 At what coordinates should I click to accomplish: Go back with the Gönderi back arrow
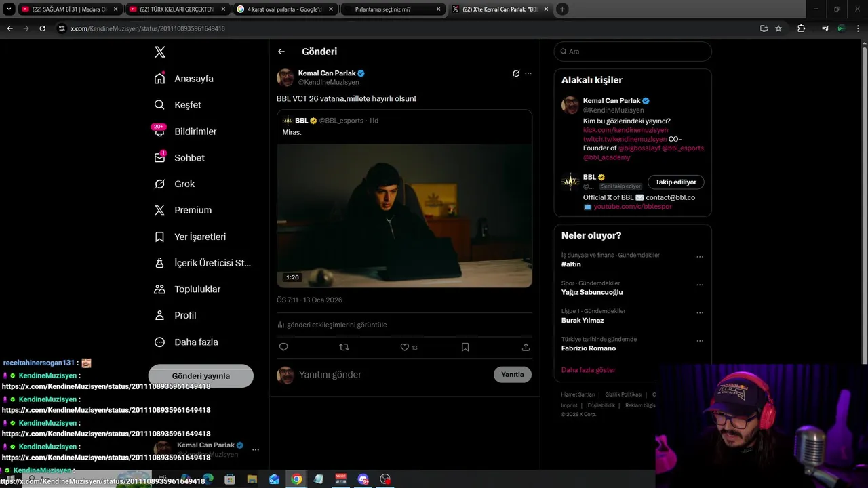point(281,52)
